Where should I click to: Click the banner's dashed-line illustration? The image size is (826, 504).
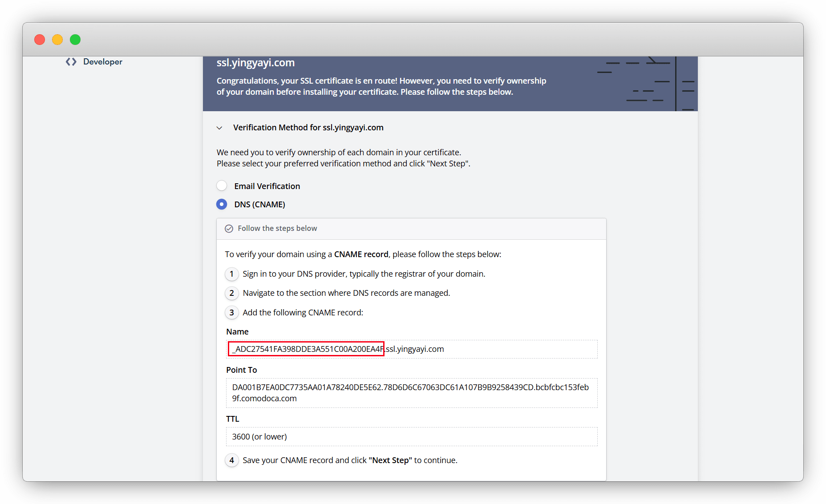click(x=645, y=84)
